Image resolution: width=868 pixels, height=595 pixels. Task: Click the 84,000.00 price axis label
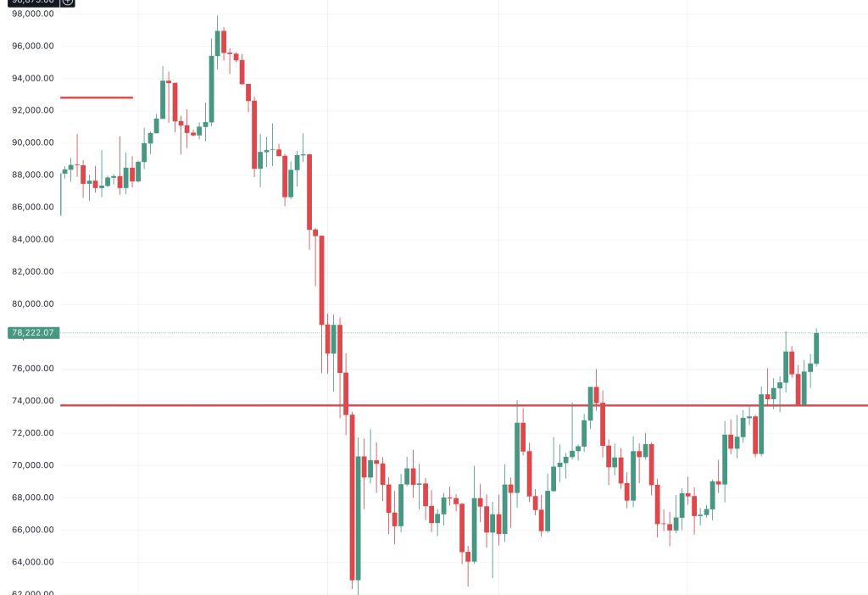[x=33, y=239]
